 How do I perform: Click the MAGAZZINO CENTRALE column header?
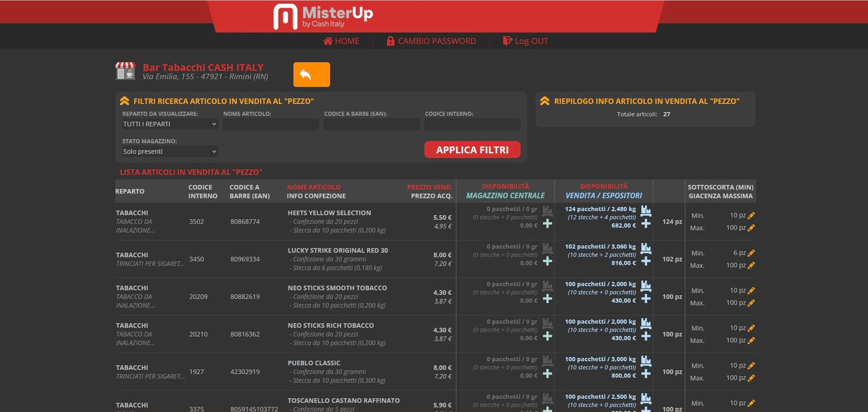[x=506, y=196]
